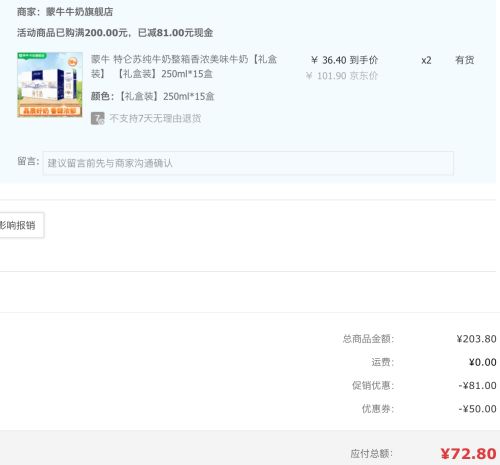Select the 蒙牛牛奶旗舰店 merchant name
Image resolution: width=500 pixels, height=465 pixels.
coord(79,12)
